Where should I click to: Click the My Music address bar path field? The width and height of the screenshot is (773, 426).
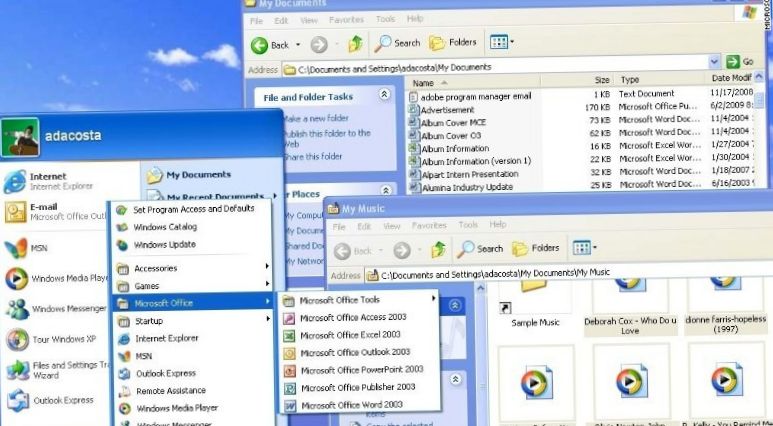point(567,273)
